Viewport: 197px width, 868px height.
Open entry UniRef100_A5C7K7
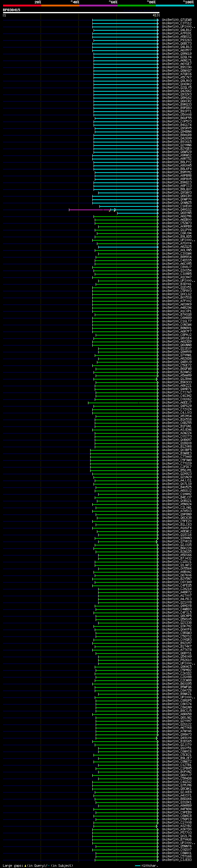click(177, 78)
